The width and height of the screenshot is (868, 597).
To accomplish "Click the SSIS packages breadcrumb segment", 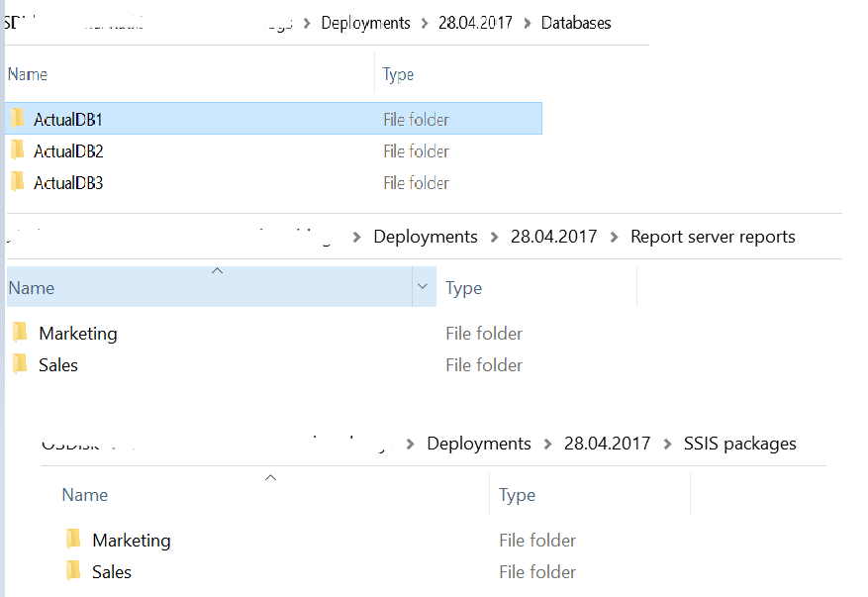I will 739,444.
